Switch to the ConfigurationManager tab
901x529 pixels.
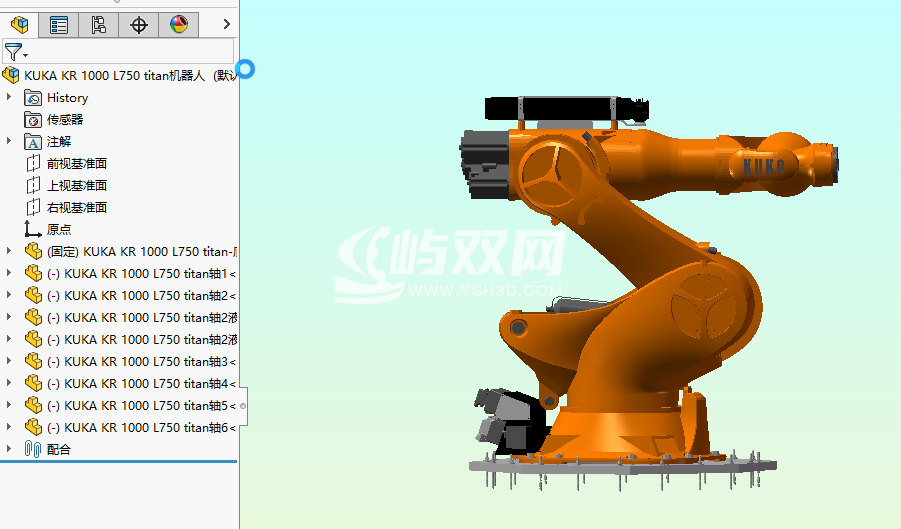click(99, 25)
